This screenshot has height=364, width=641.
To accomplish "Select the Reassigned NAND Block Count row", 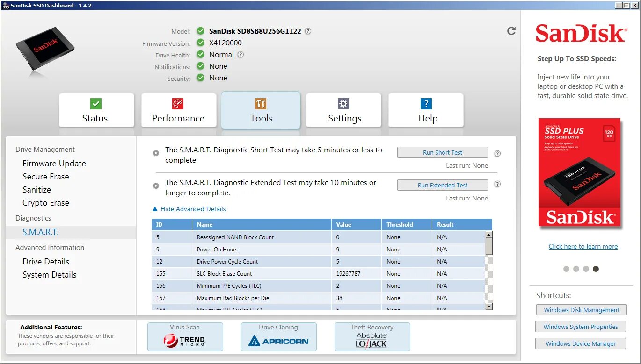I will 319,237.
